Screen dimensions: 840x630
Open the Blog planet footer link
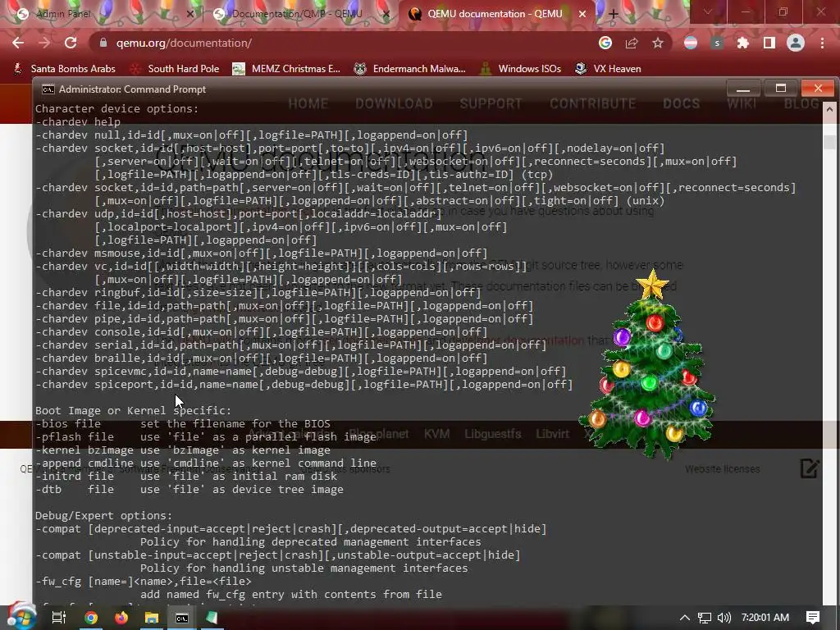378,434
